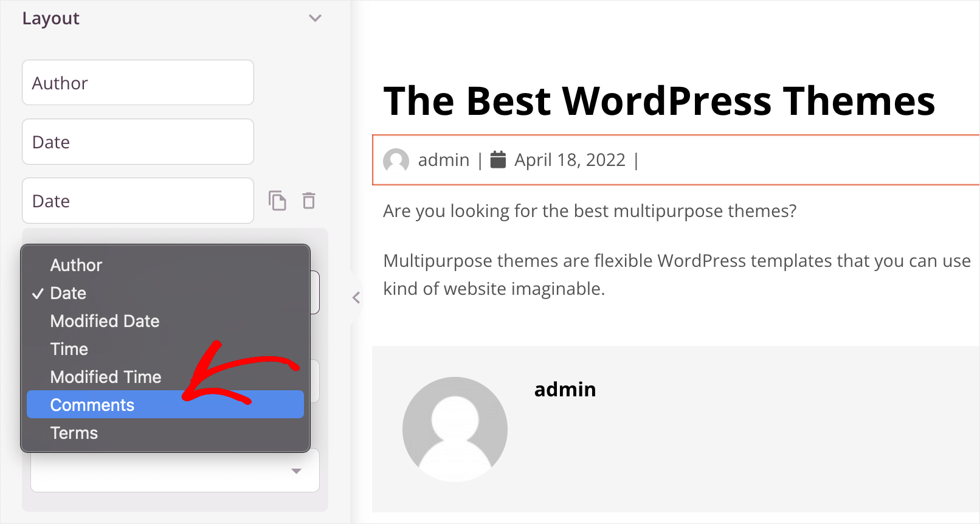The height and width of the screenshot is (524, 980).
Task: Click the large admin avatar in author box
Action: click(455, 429)
